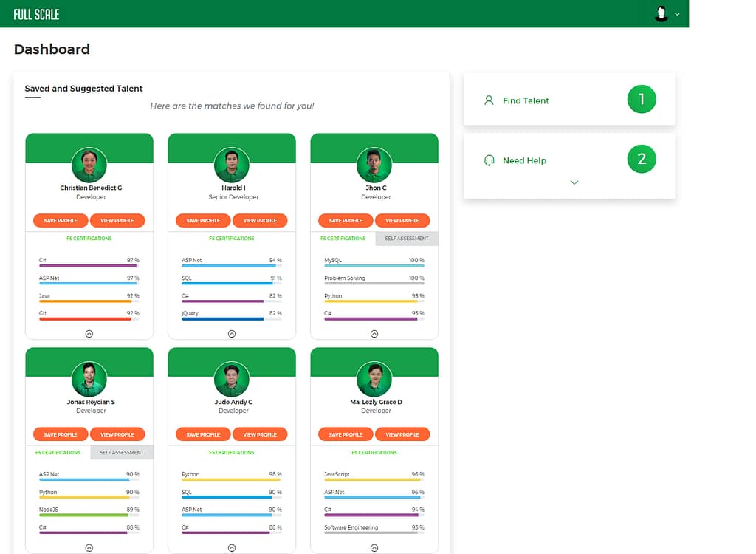
Task: Click VIEW PROFILE on Ma. Lezly Grace D's card
Action: click(x=402, y=434)
